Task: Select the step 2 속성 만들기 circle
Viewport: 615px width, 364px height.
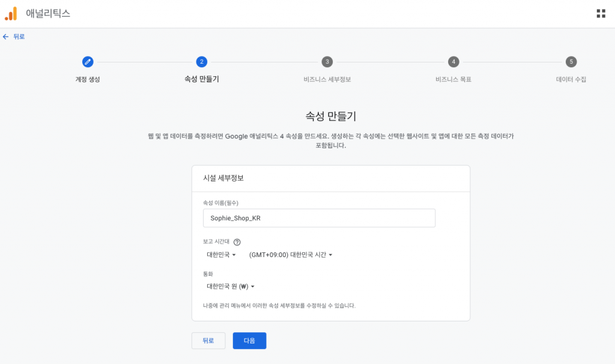Action: 202,62
